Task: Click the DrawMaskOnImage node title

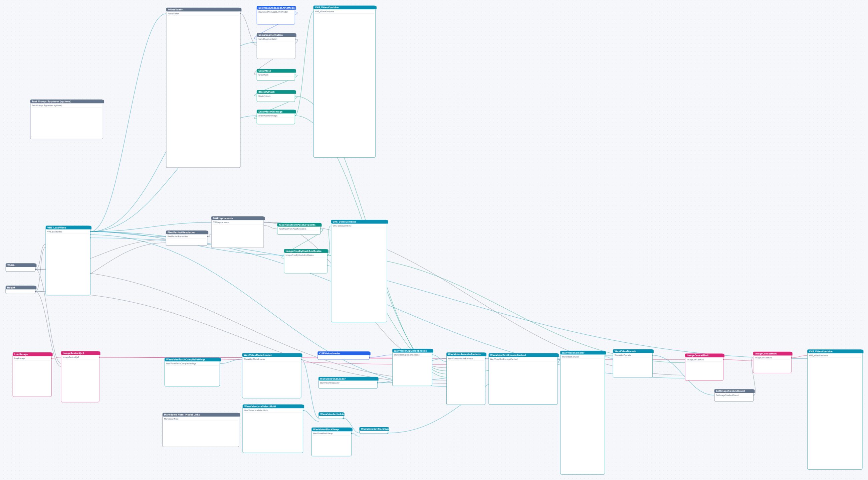Action: click(x=276, y=112)
